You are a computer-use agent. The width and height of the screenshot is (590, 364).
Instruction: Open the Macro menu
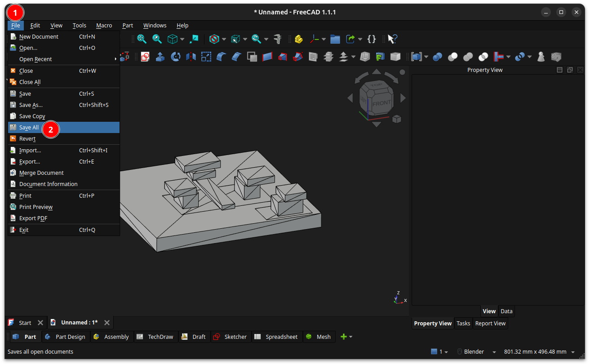click(104, 26)
